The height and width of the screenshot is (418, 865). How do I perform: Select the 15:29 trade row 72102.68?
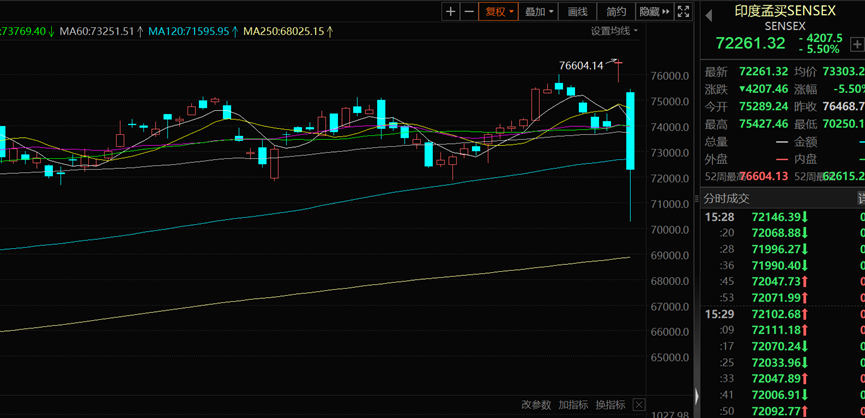pyautogui.click(x=783, y=314)
